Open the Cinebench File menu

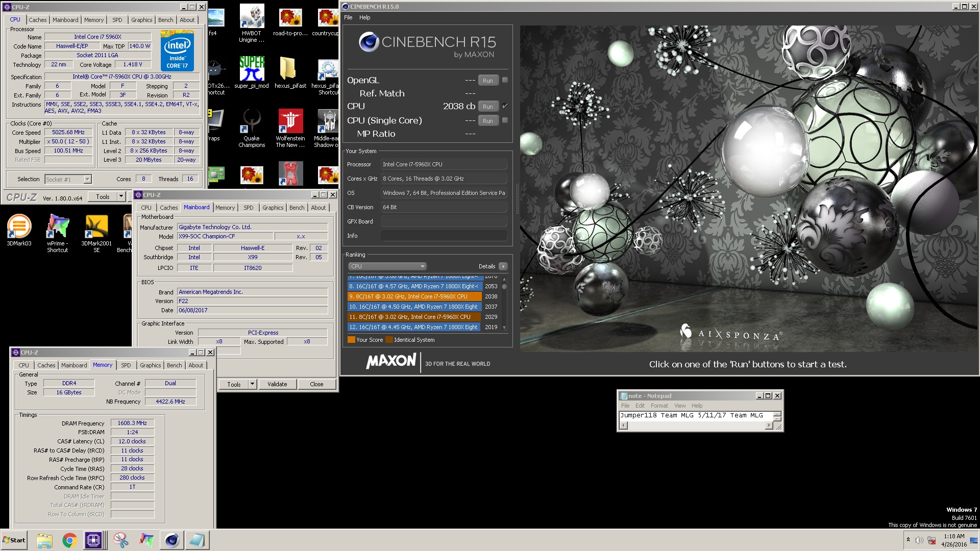348,17
